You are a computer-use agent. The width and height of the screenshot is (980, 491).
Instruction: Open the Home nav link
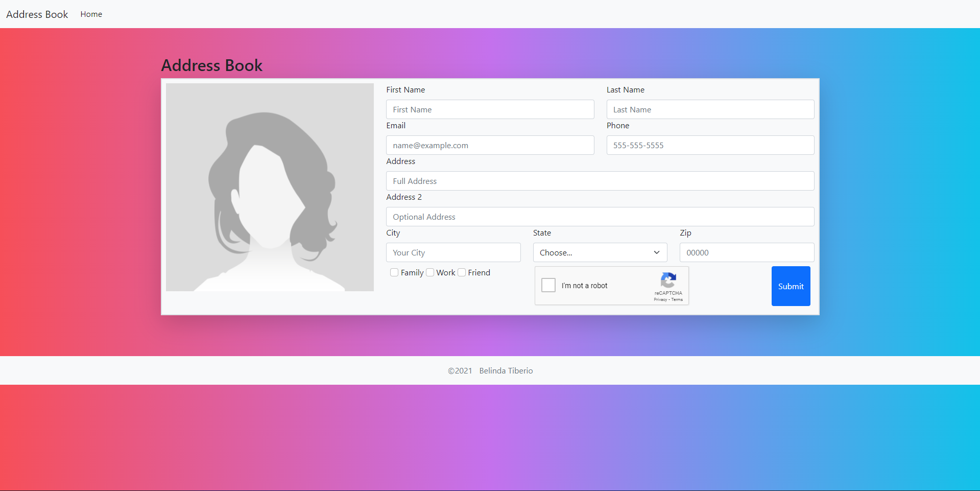(x=91, y=14)
